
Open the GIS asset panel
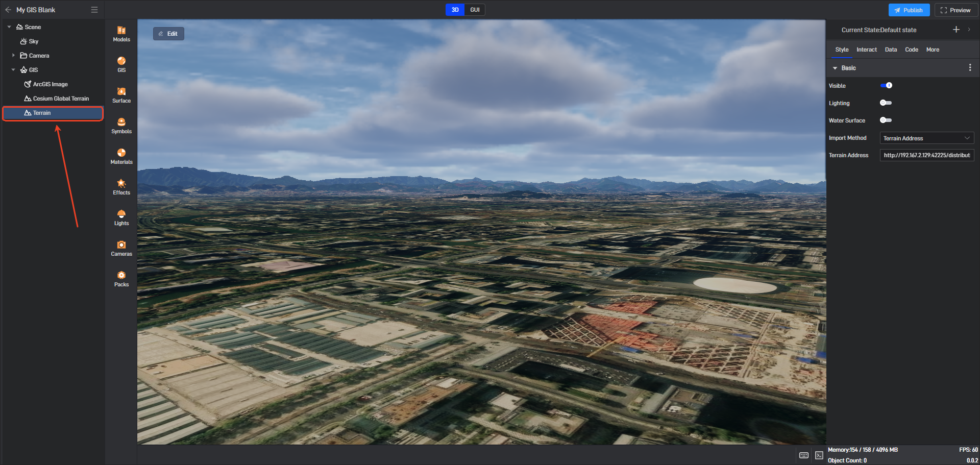coord(121,65)
